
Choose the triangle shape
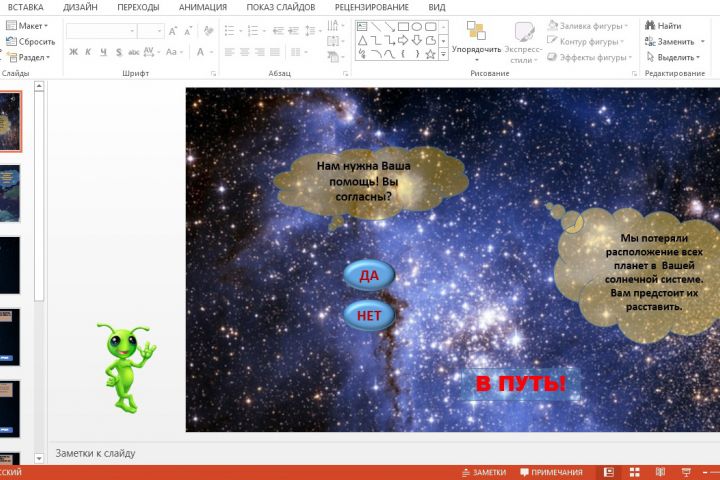pos(362,40)
